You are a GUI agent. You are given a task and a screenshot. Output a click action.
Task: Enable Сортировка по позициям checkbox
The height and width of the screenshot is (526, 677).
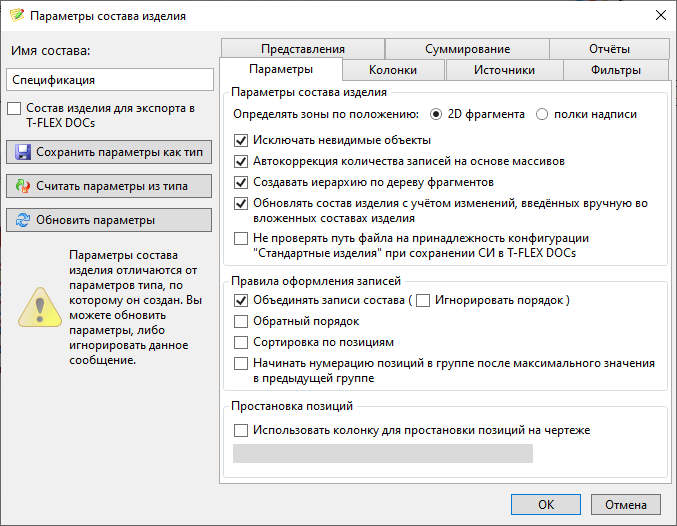pos(241,342)
